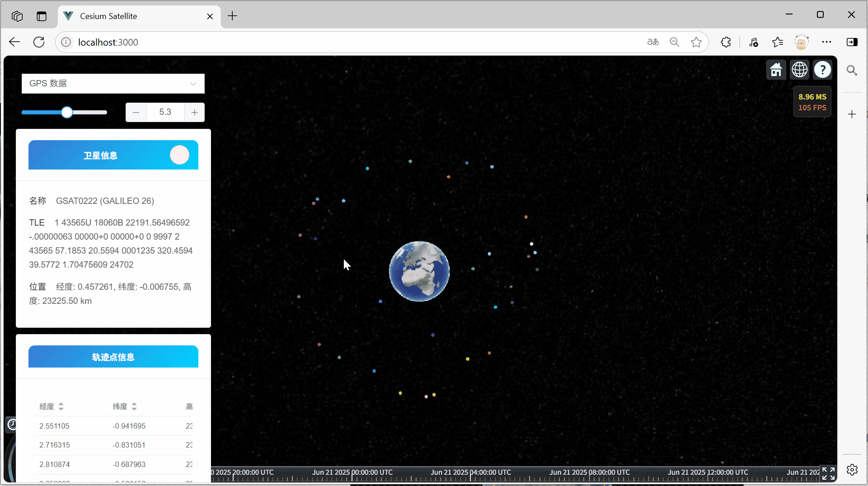Viewport: 868px width, 486px height.
Task: Jump to Jun 21 2025 00:00:00 UTC on timeline
Action: point(352,472)
